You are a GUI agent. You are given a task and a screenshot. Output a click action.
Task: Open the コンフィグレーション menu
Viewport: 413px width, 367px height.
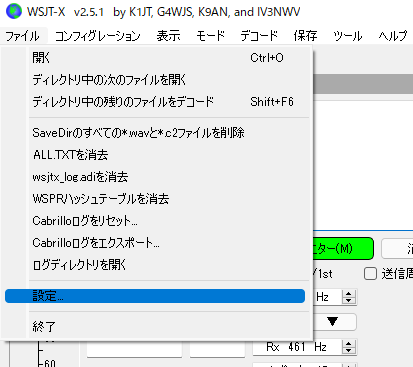pos(98,35)
